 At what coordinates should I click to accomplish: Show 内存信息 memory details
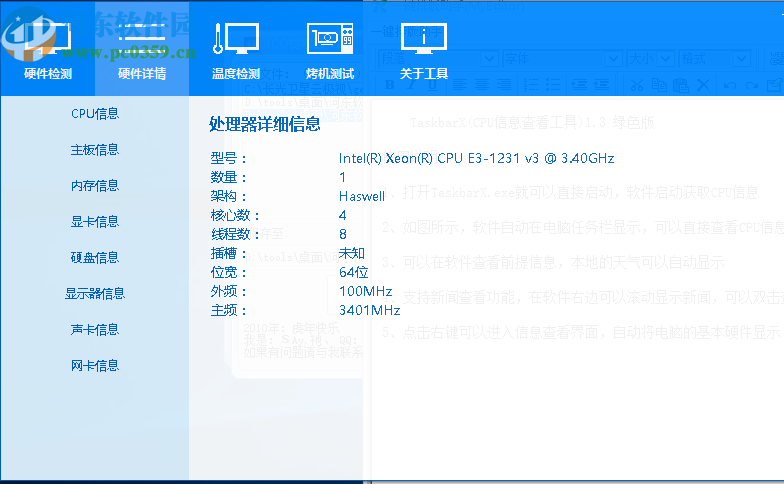[x=95, y=186]
